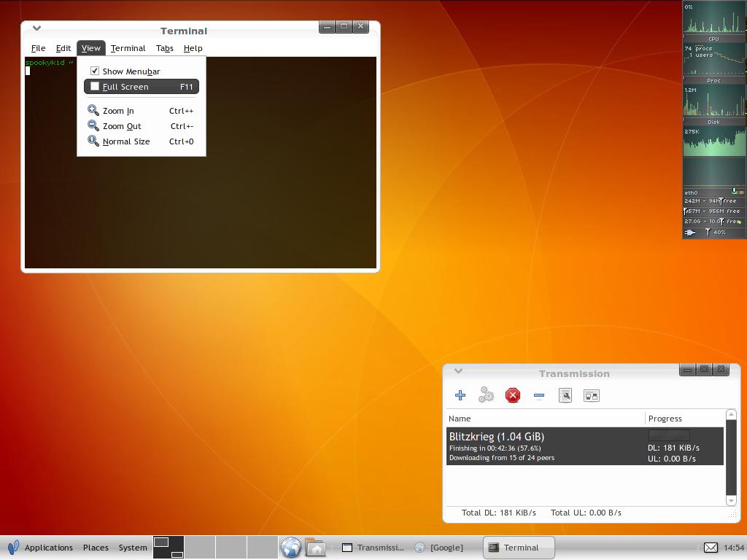The image size is (747, 560).
Task: Click the Transmission list vertical scrollbar
Action: 731,457
